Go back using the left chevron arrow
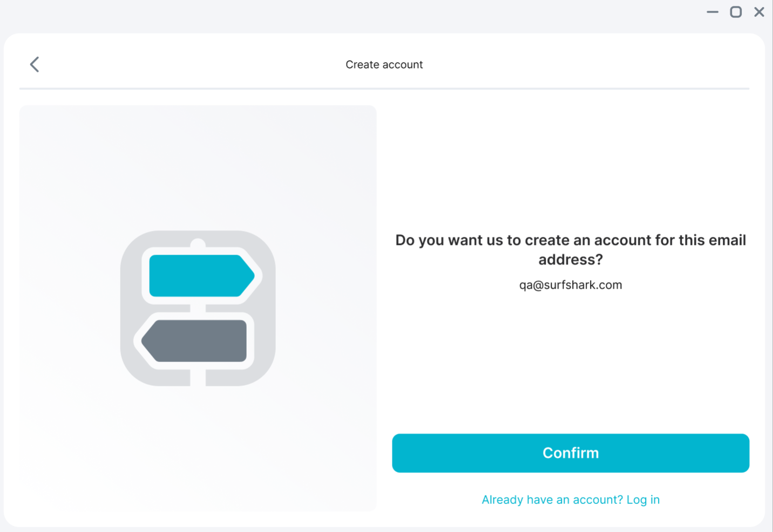Image resolution: width=773 pixels, height=532 pixels. 35,65
